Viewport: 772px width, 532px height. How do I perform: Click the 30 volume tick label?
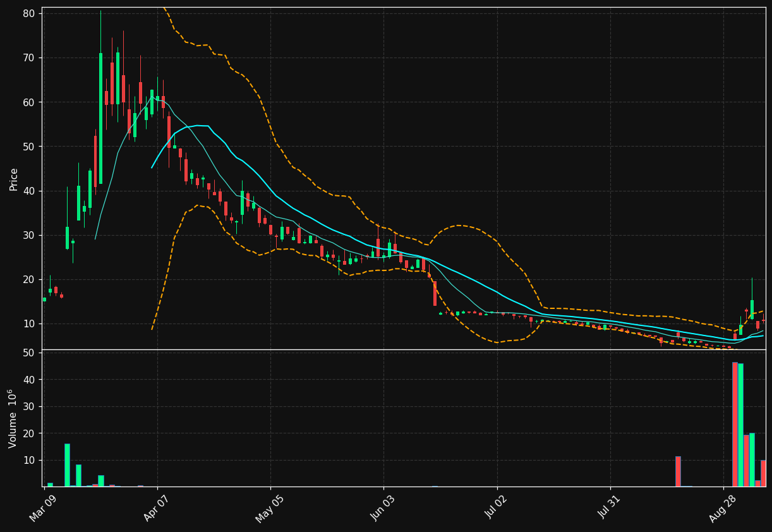point(28,406)
